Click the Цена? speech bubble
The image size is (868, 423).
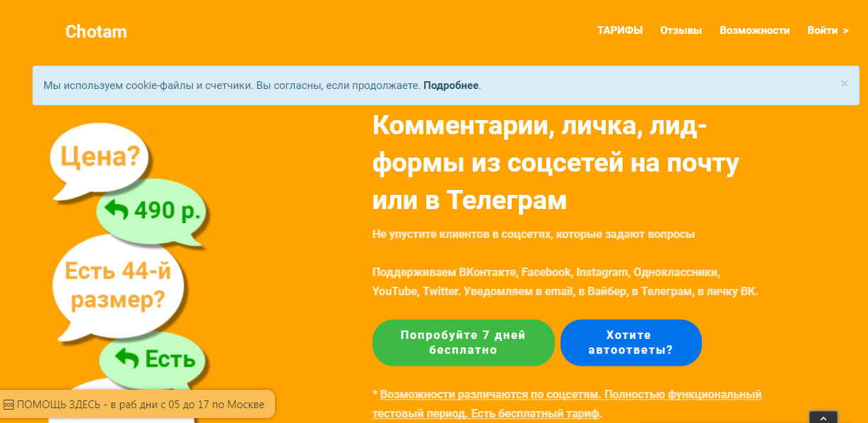pos(99,156)
